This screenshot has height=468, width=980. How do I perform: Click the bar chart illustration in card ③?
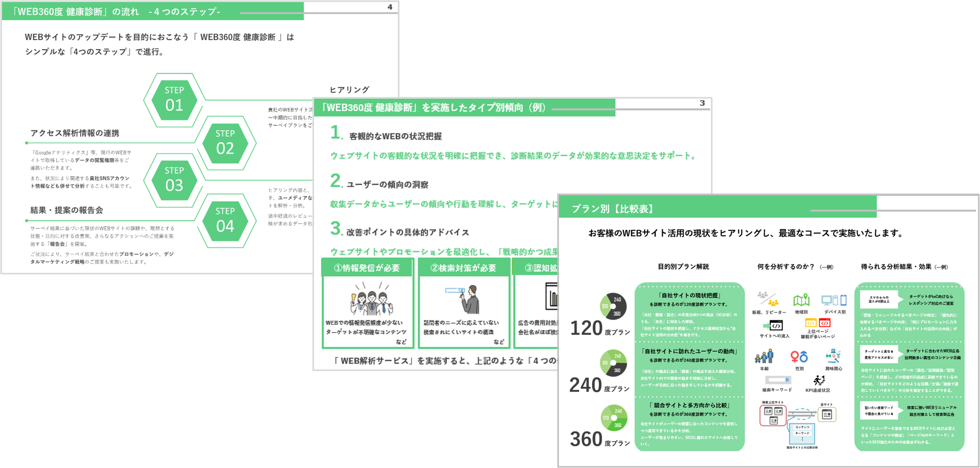click(x=552, y=296)
